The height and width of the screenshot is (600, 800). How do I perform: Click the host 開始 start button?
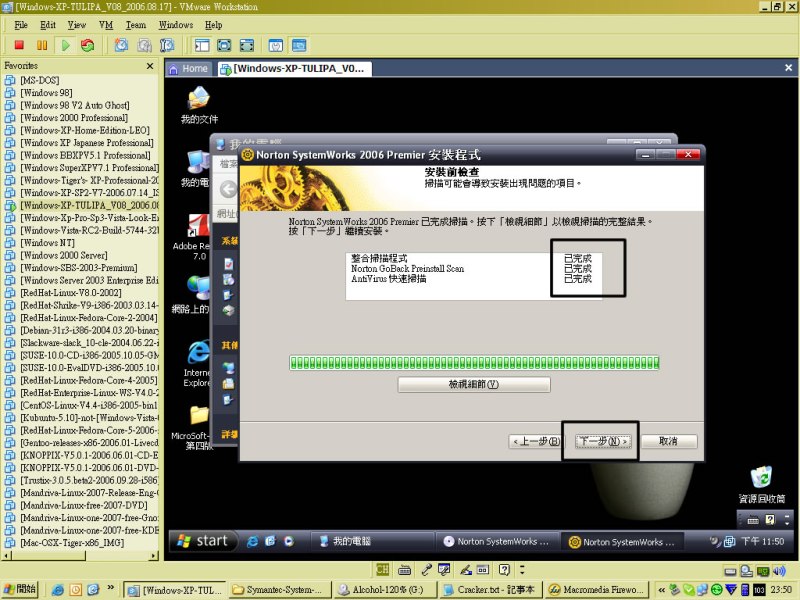click(20, 590)
